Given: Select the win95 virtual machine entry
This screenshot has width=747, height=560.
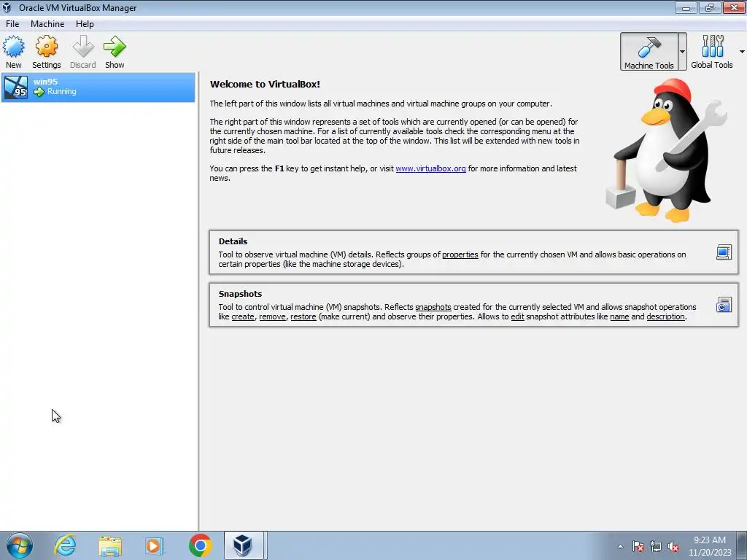Looking at the screenshot, I should point(98,87).
